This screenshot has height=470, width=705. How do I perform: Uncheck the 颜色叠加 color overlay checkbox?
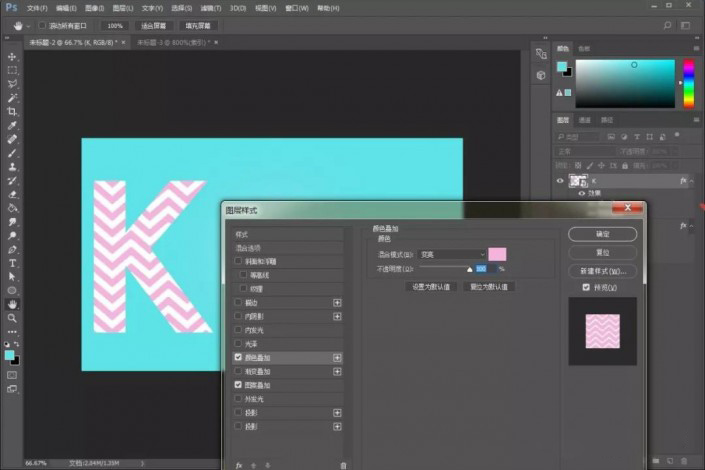[x=238, y=357]
